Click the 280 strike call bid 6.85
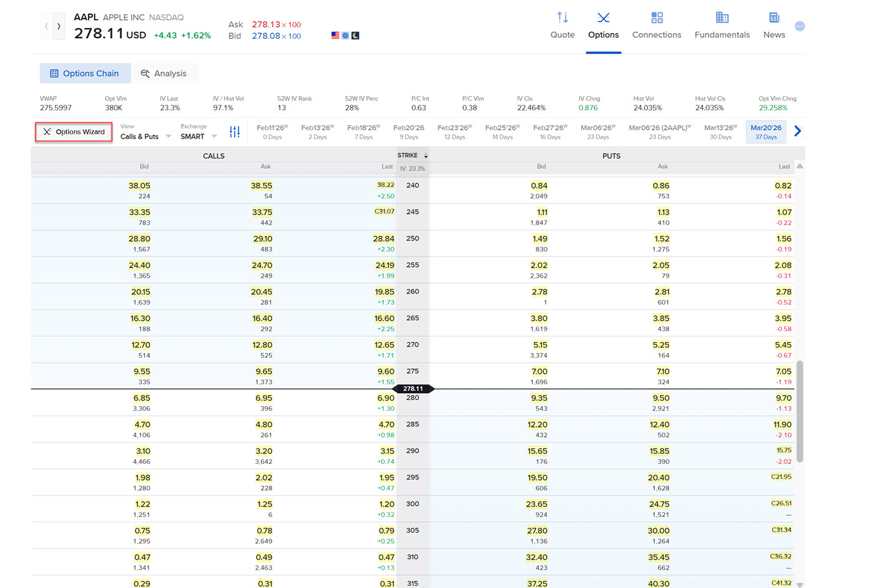Screen dimensions: 874x588 142,398
